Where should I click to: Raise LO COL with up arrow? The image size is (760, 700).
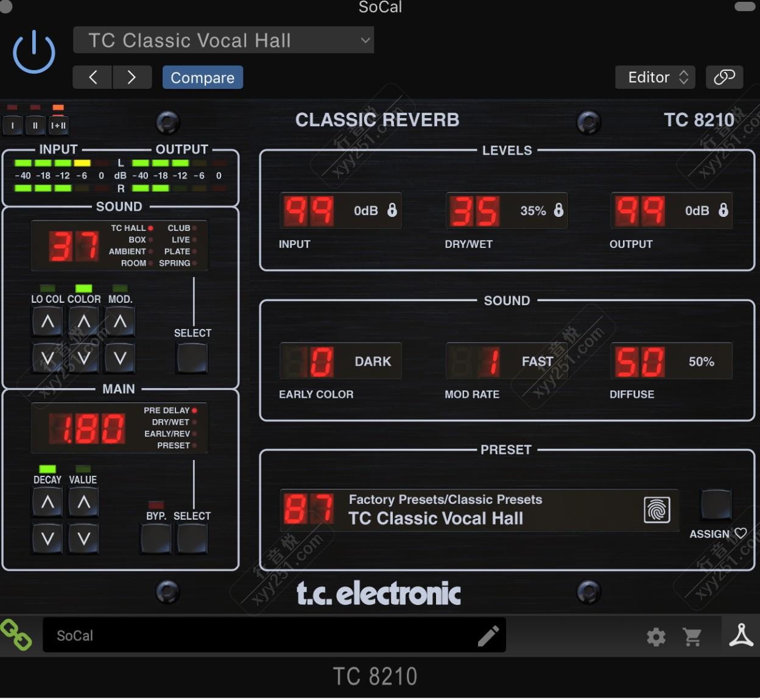coord(47,322)
